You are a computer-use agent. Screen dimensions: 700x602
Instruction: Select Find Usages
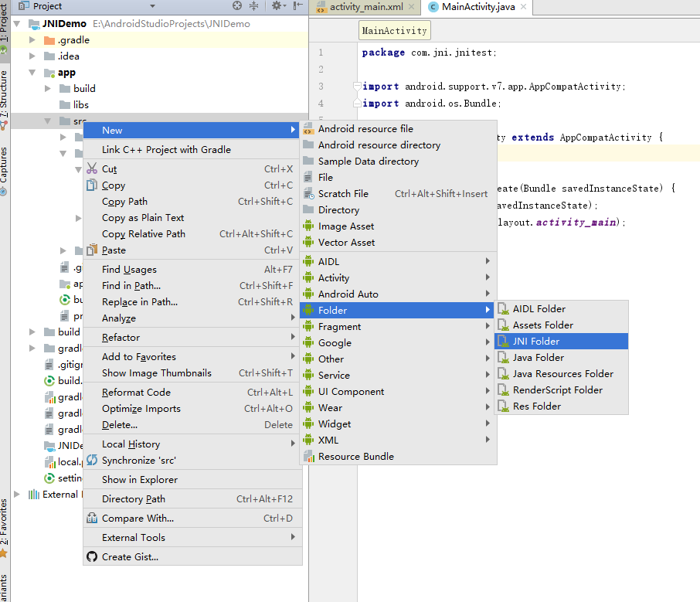point(191,269)
